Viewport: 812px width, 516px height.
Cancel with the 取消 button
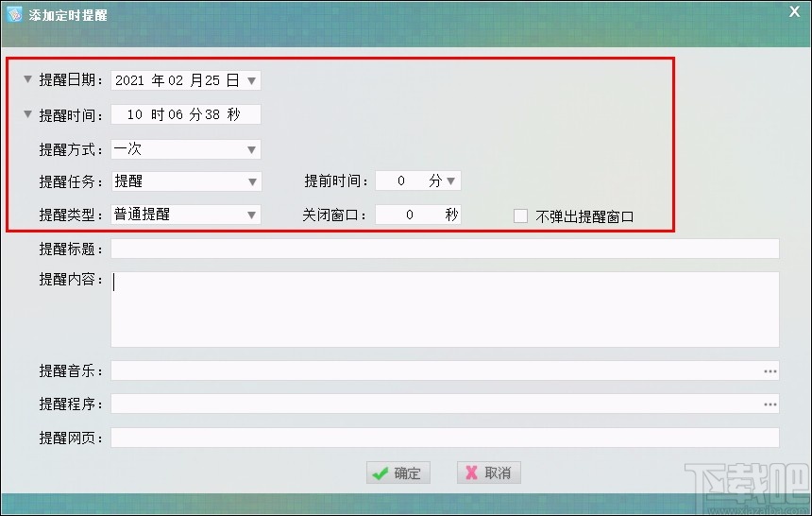(x=489, y=473)
